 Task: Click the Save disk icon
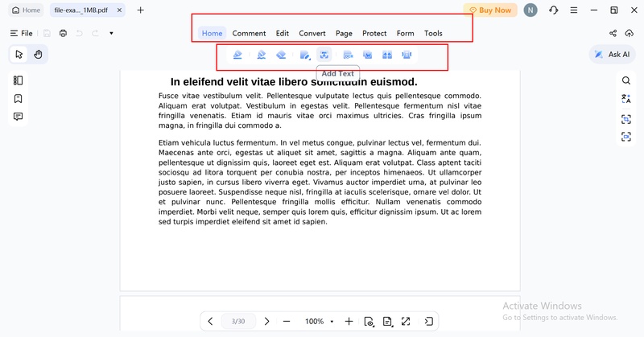click(x=47, y=33)
